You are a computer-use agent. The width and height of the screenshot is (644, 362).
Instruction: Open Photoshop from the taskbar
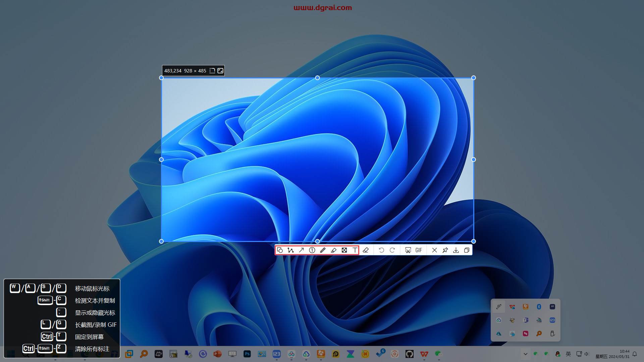coord(247,354)
